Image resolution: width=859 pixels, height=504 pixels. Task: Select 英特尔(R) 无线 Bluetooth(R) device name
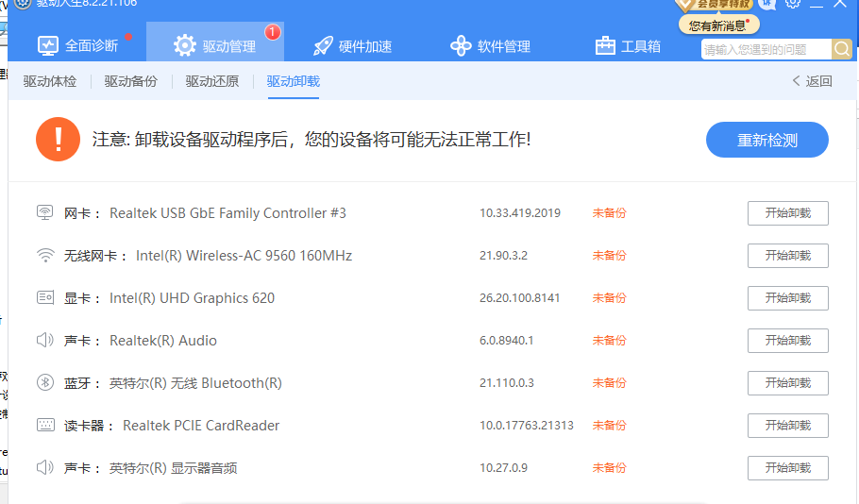(x=195, y=383)
